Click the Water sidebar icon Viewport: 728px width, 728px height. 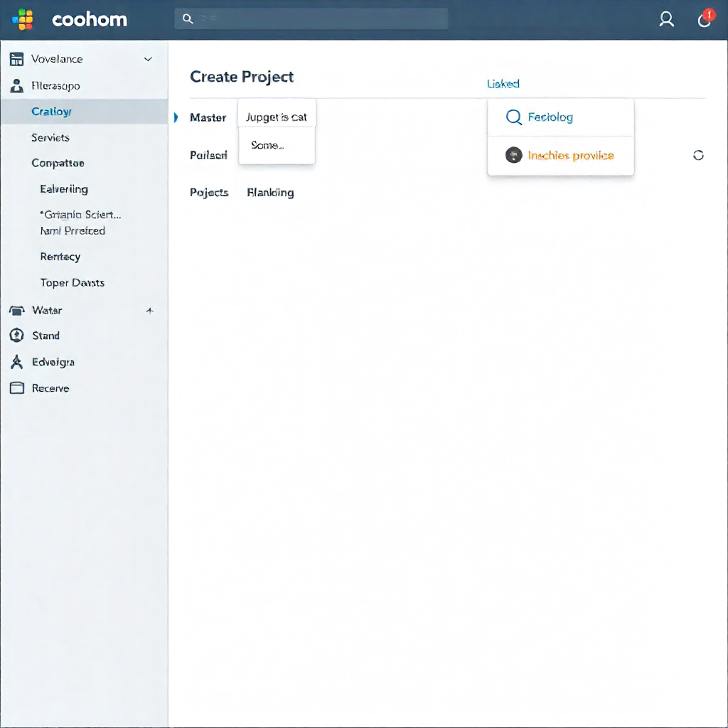tap(16, 310)
